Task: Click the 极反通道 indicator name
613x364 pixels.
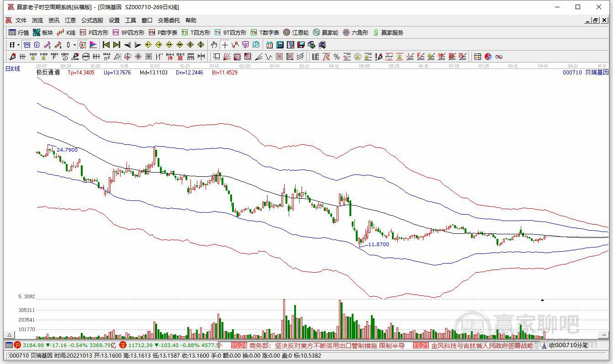Action: (x=48, y=72)
